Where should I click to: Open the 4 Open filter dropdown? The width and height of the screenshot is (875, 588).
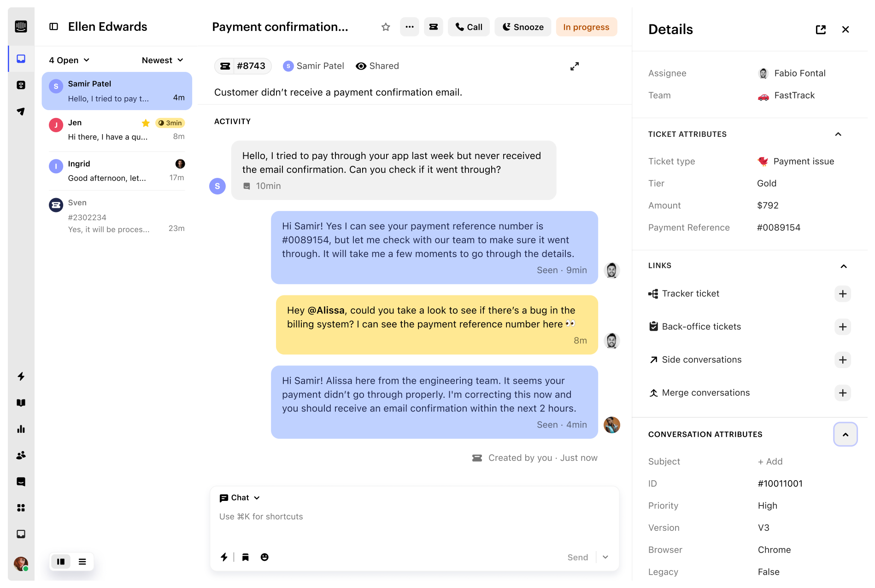click(x=68, y=60)
